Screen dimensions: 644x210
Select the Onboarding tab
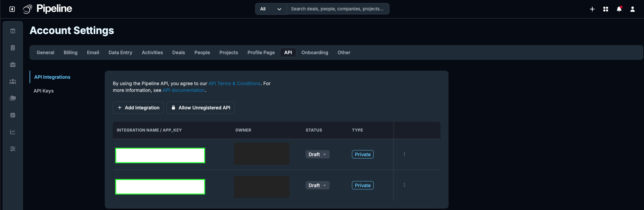(x=315, y=53)
